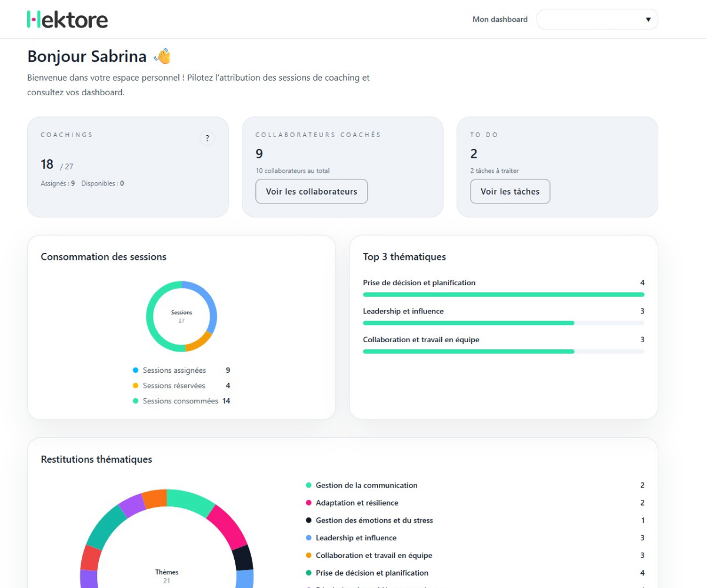This screenshot has height=588, width=706.
Task: Click the Hektore logo
Action: [68, 19]
